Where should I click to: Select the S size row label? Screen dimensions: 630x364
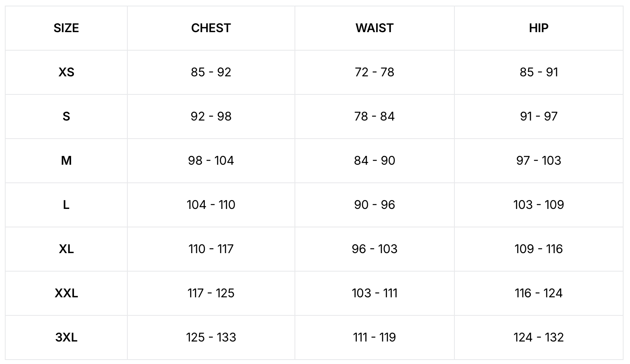(66, 117)
